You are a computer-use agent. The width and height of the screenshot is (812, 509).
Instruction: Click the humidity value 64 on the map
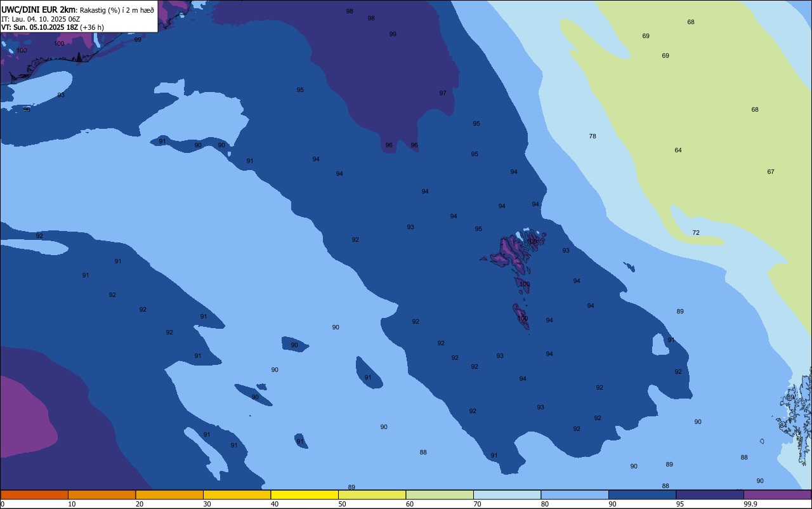(678, 150)
